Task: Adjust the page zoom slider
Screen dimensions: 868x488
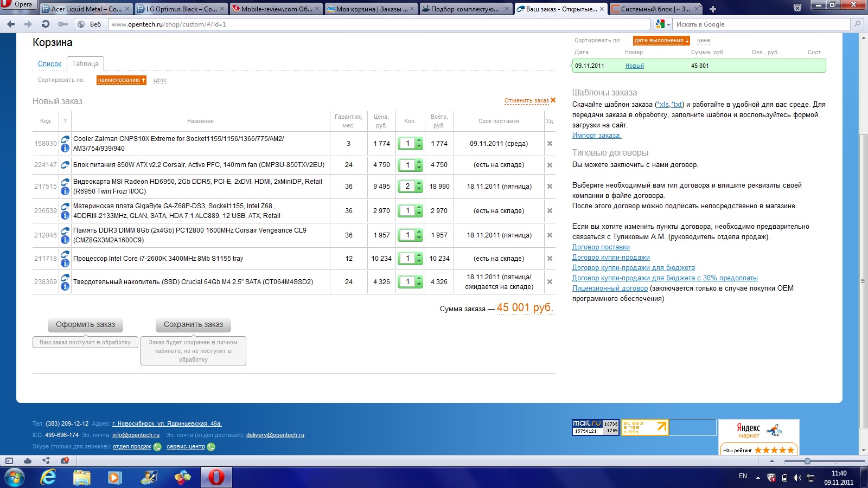Action: coord(807,461)
